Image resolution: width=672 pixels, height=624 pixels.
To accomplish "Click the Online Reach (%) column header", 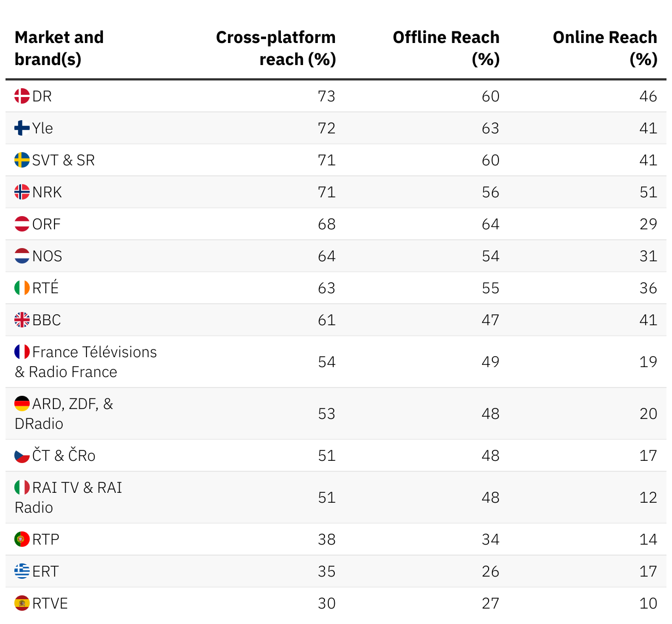I will click(x=604, y=49).
